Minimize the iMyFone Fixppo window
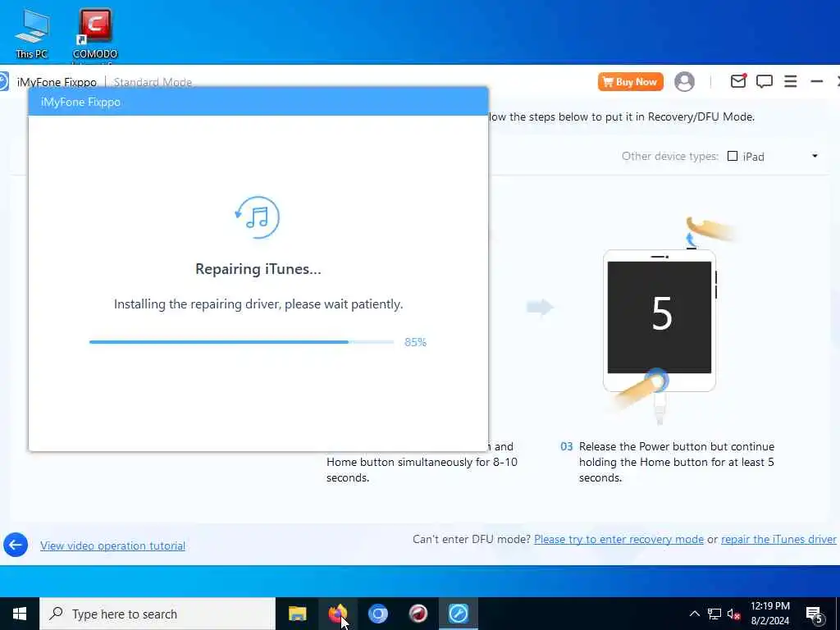840x630 pixels. click(x=816, y=81)
